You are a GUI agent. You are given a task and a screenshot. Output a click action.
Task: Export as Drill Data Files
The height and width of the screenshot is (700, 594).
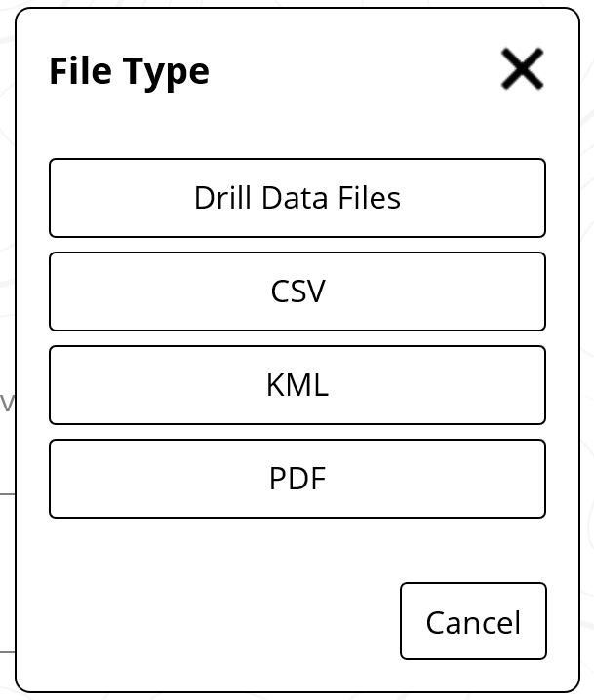point(297,198)
